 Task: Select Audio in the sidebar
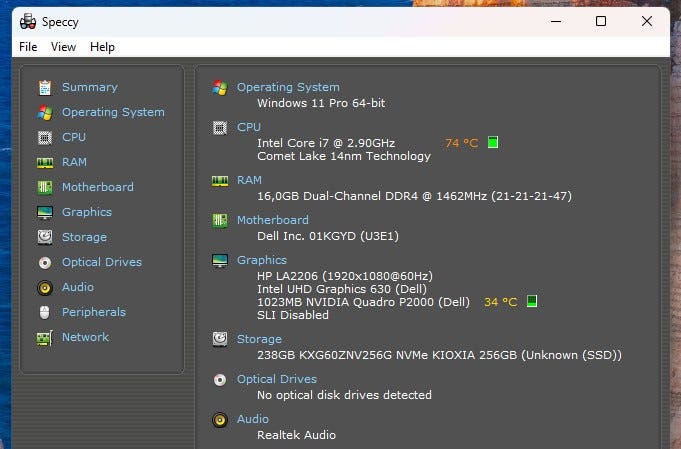pyautogui.click(x=78, y=287)
